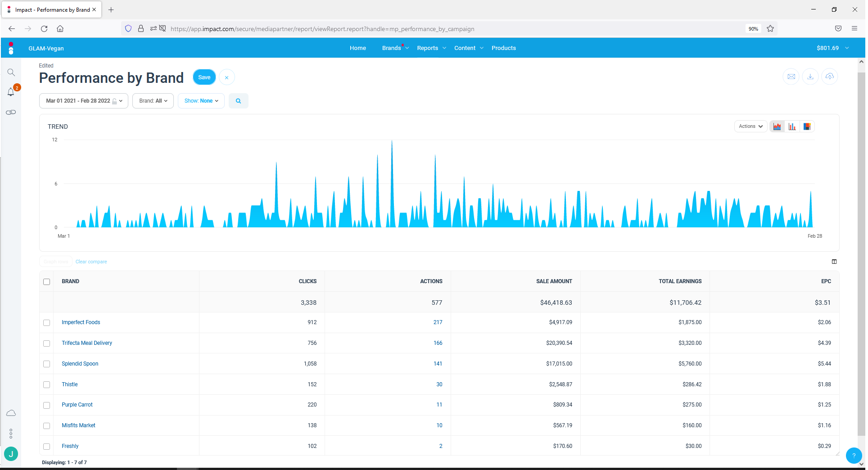Screen dimensions: 868x470
Task: Switch to area chart view
Action: (777, 127)
